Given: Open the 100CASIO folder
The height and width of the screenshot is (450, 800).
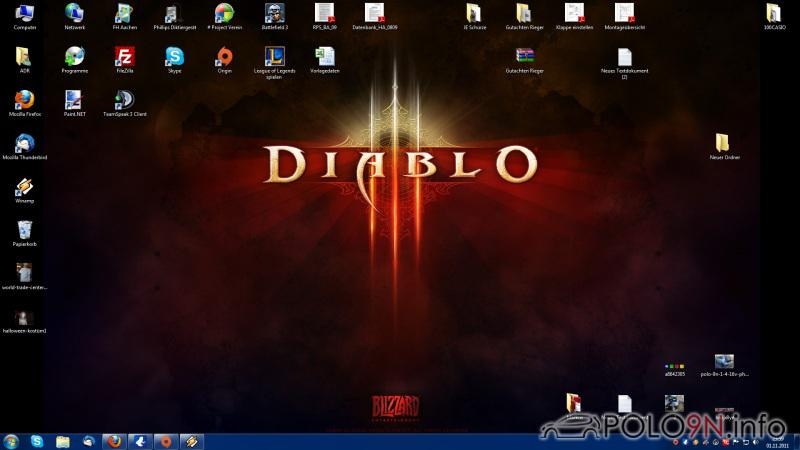Looking at the screenshot, I should pyautogui.click(x=774, y=16).
